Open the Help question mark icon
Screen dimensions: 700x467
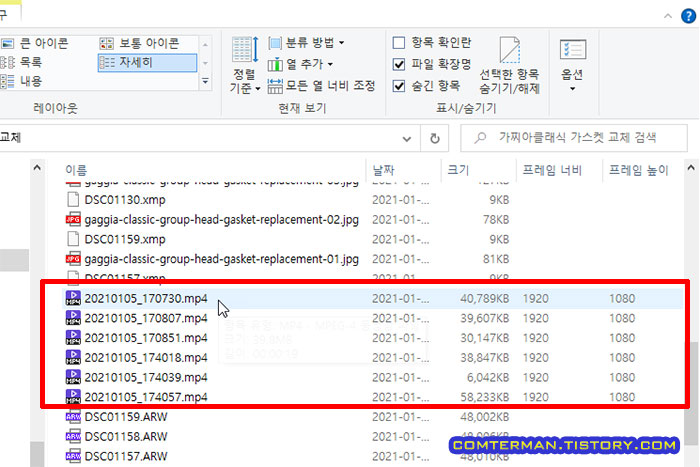(688, 16)
